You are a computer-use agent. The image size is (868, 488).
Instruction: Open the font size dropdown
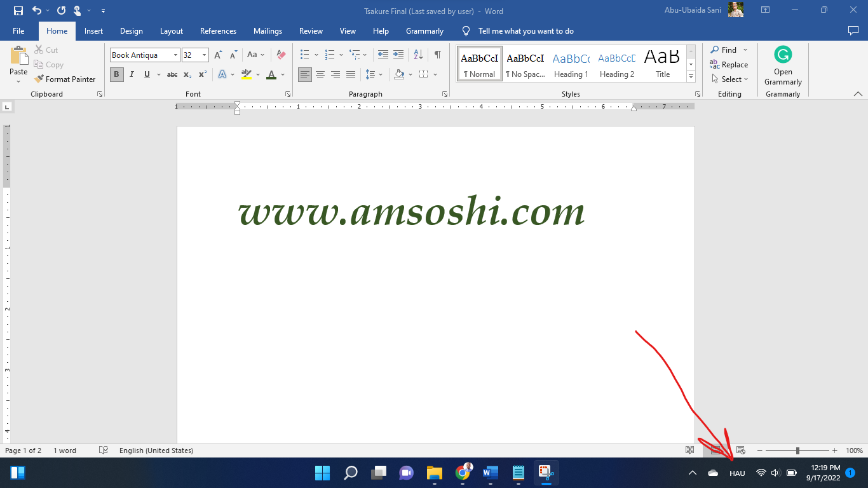[x=204, y=55]
